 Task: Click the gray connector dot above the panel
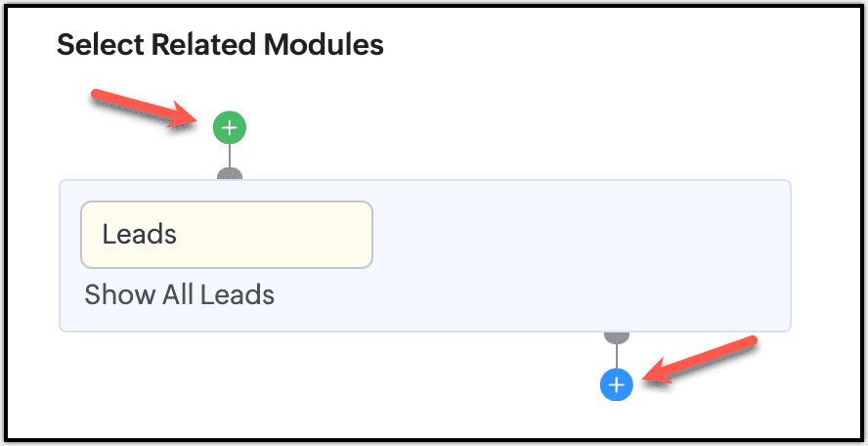229,174
